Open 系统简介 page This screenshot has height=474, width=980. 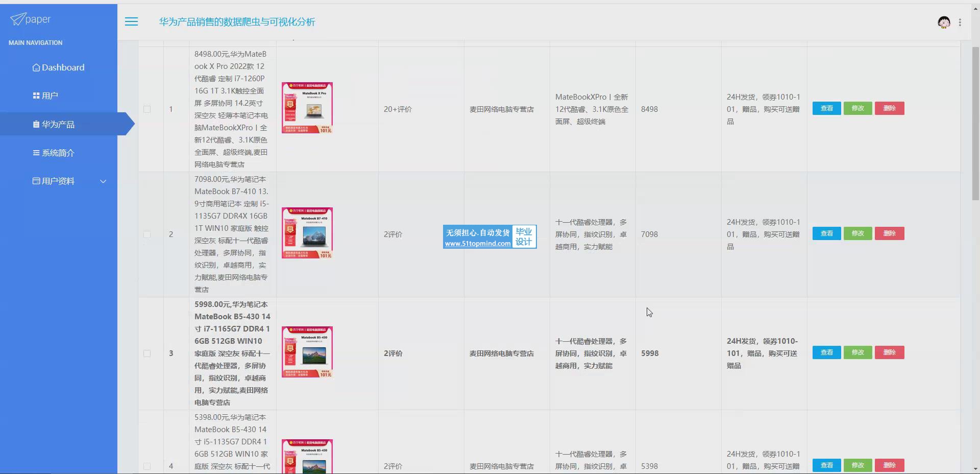coord(54,153)
